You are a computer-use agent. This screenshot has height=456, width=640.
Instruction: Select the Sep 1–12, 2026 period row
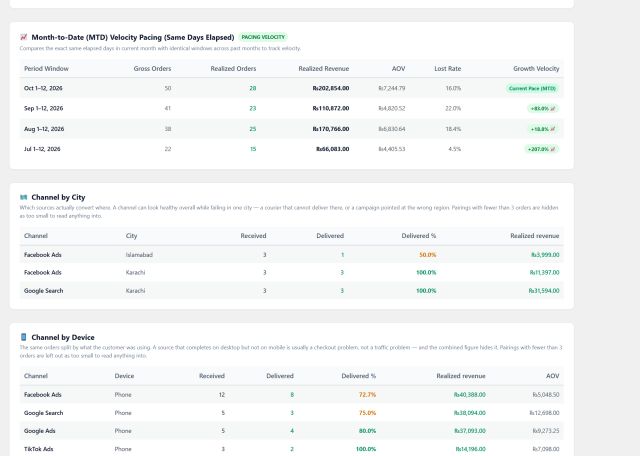click(291, 109)
